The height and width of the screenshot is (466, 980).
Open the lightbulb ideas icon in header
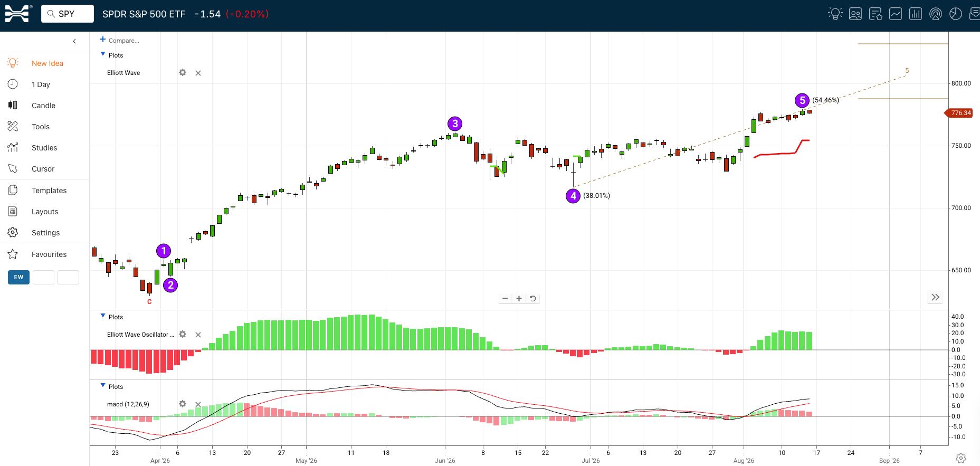835,14
